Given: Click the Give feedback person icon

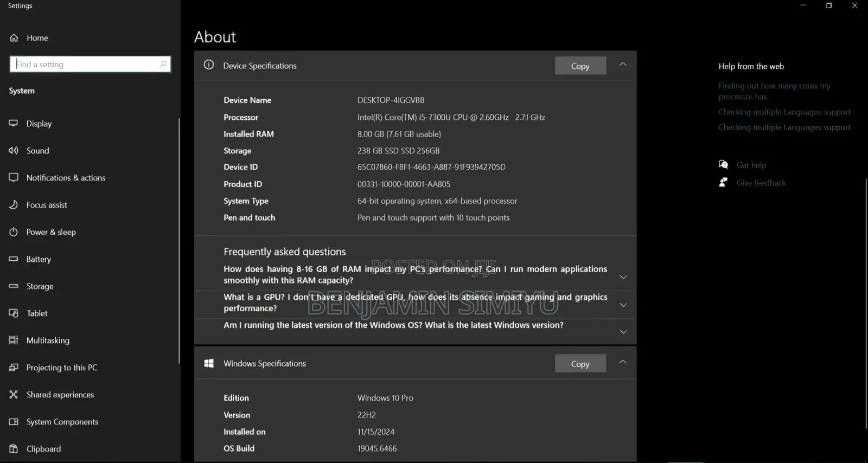Looking at the screenshot, I should (723, 182).
